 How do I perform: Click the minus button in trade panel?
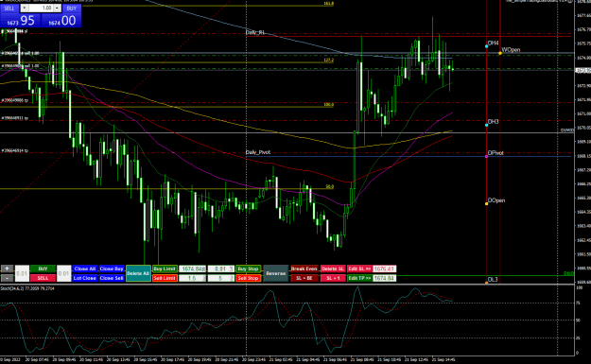click(x=7, y=278)
